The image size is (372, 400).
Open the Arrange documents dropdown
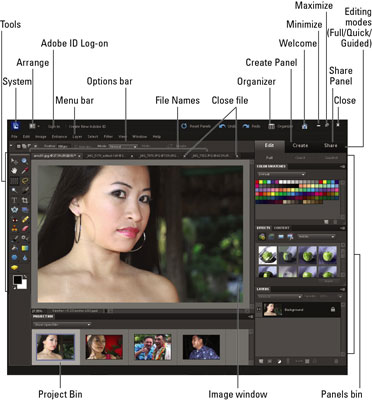(x=34, y=126)
